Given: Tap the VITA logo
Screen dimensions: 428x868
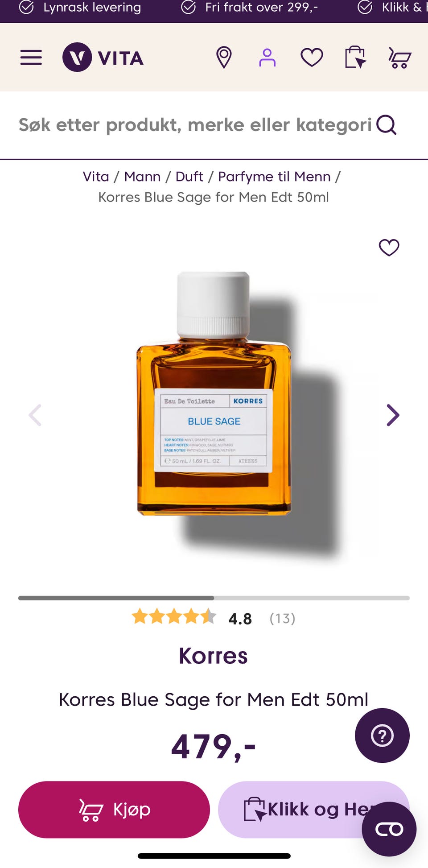Looking at the screenshot, I should coord(103,58).
